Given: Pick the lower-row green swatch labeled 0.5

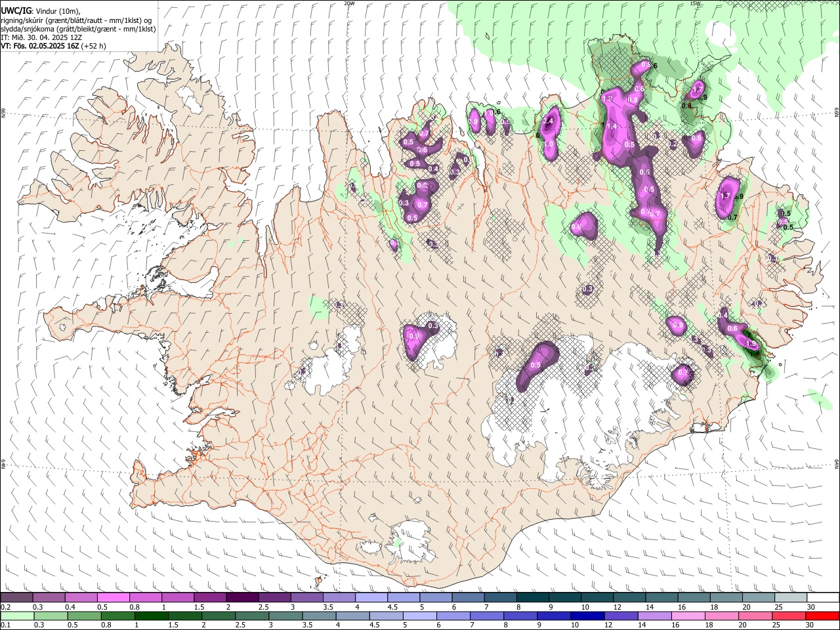Looking at the screenshot, I should [x=84, y=616].
